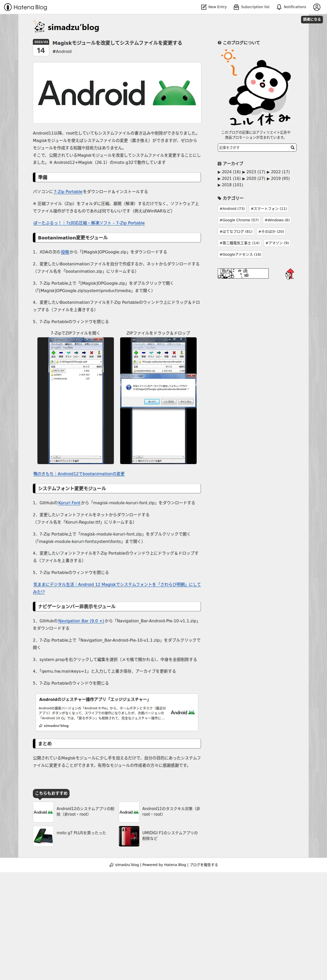Image resolution: width=327 pixels, height=980 pixels.
Task: Click the panda with red arrow icon
Action: pyautogui.click(x=290, y=274)
